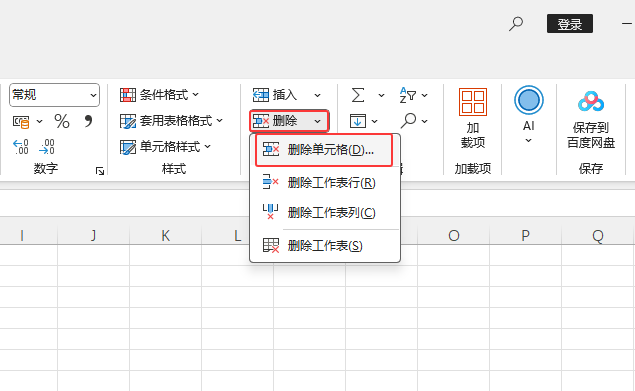Choose 删除工作表行(R) menu item
635x391 pixels.
[325, 183]
